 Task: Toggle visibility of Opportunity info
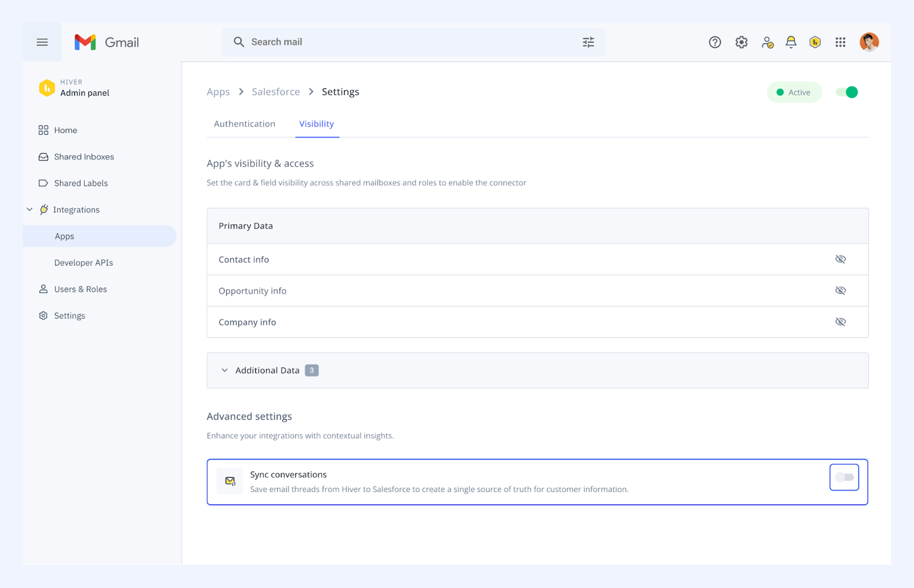840,291
